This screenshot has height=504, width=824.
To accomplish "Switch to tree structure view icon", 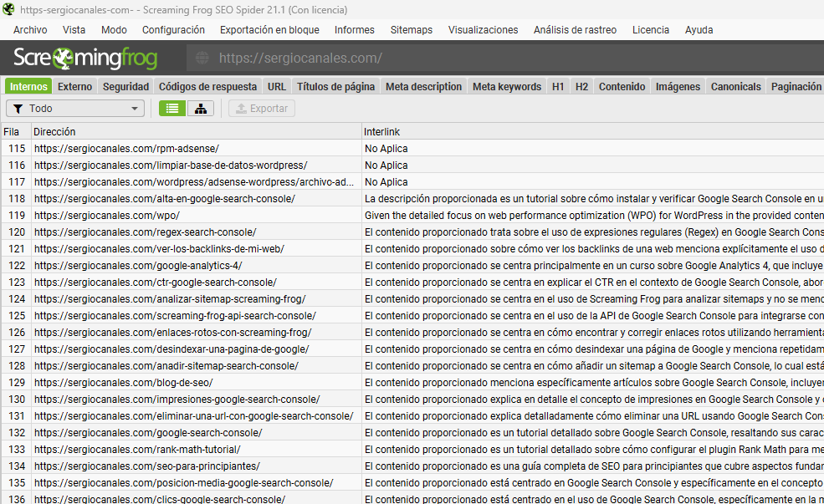I will click(x=200, y=109).
